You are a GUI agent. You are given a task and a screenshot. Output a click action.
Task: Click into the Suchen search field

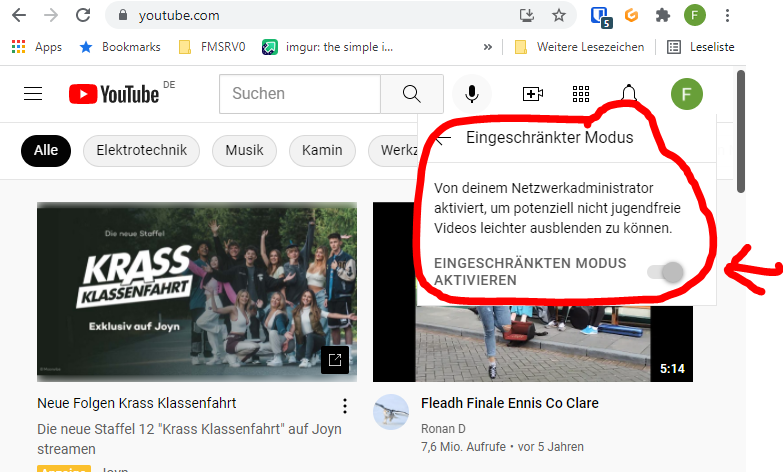(x=300, y=94)
